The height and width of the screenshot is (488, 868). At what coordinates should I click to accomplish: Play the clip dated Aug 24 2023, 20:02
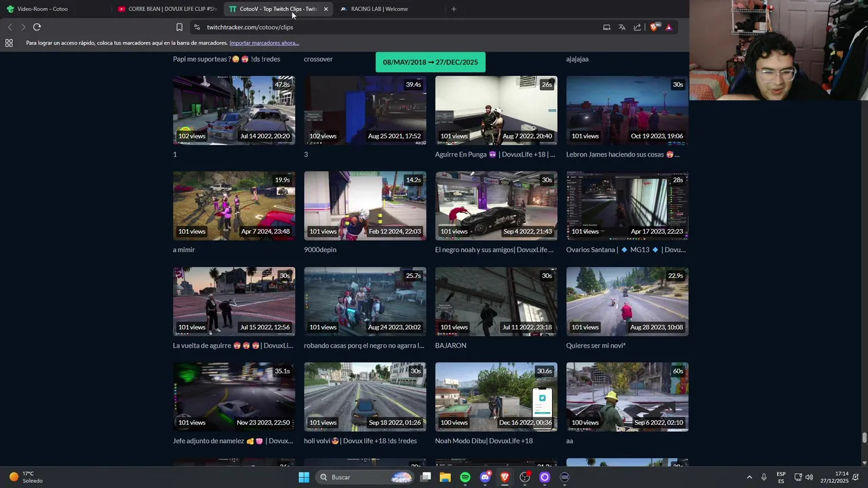365,302
